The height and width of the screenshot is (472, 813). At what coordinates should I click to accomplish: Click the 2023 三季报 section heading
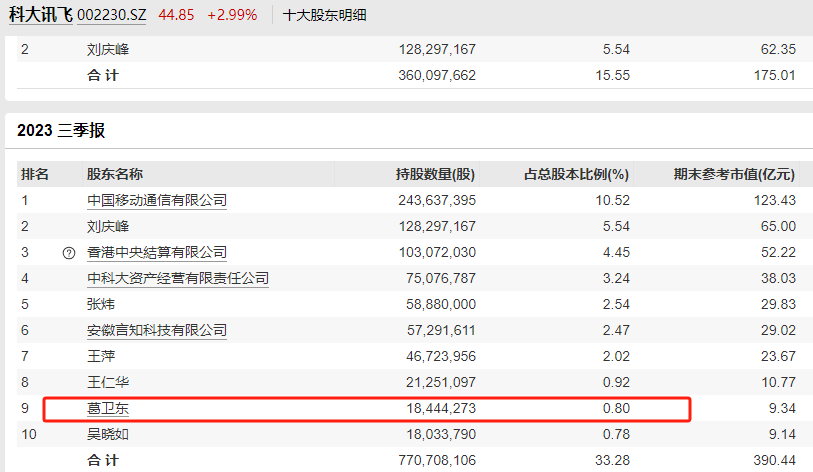(61, 130)
